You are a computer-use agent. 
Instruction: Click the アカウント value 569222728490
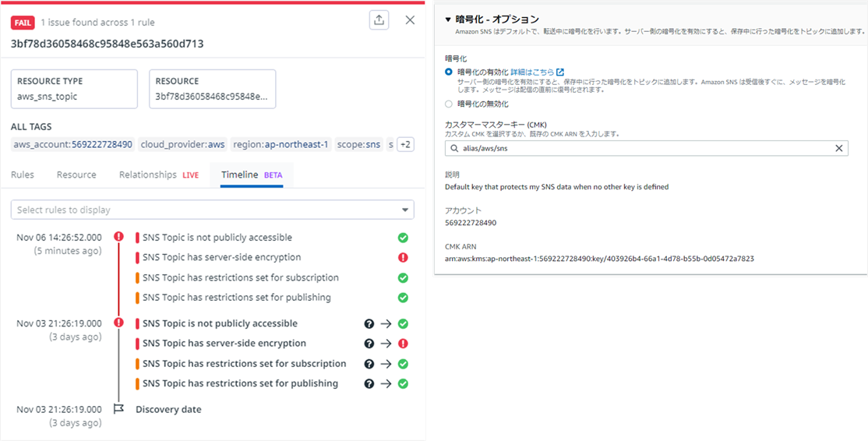pyautogui.click(x=471, y=222)
